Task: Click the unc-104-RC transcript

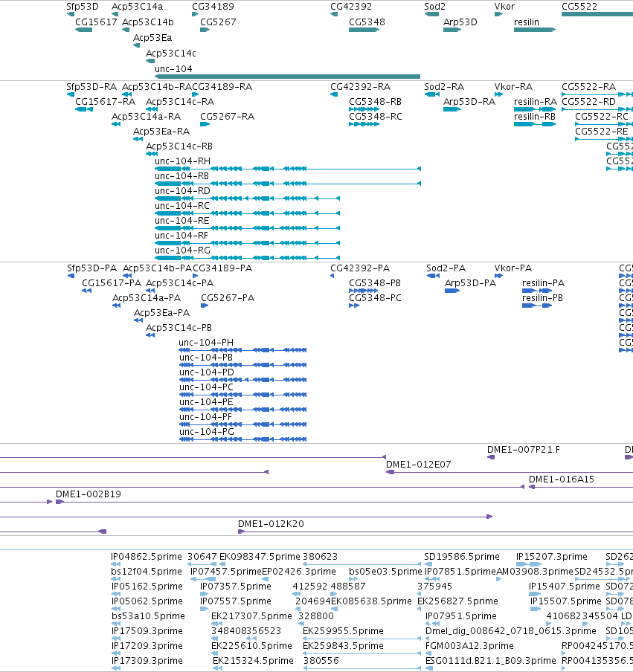Action: coord(248,213)
